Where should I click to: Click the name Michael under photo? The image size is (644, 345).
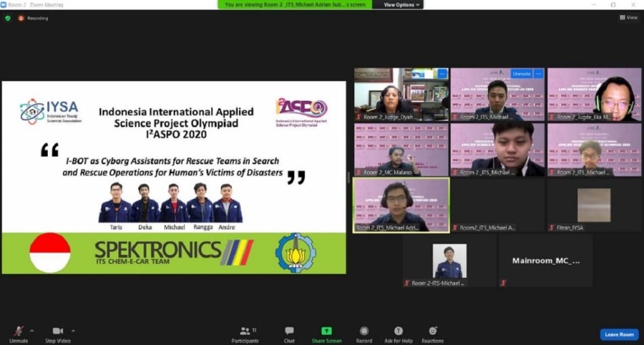click(x=174, y=227)
